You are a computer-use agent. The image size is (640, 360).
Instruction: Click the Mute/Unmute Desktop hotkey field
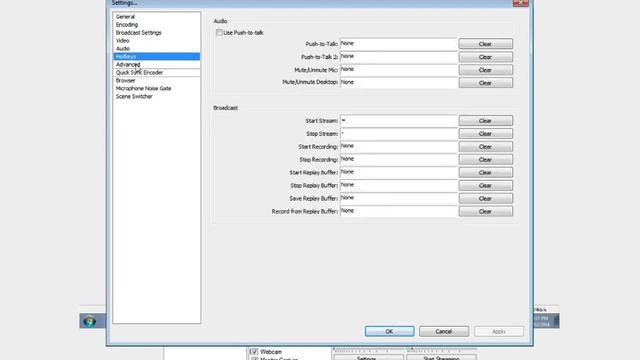398,82
